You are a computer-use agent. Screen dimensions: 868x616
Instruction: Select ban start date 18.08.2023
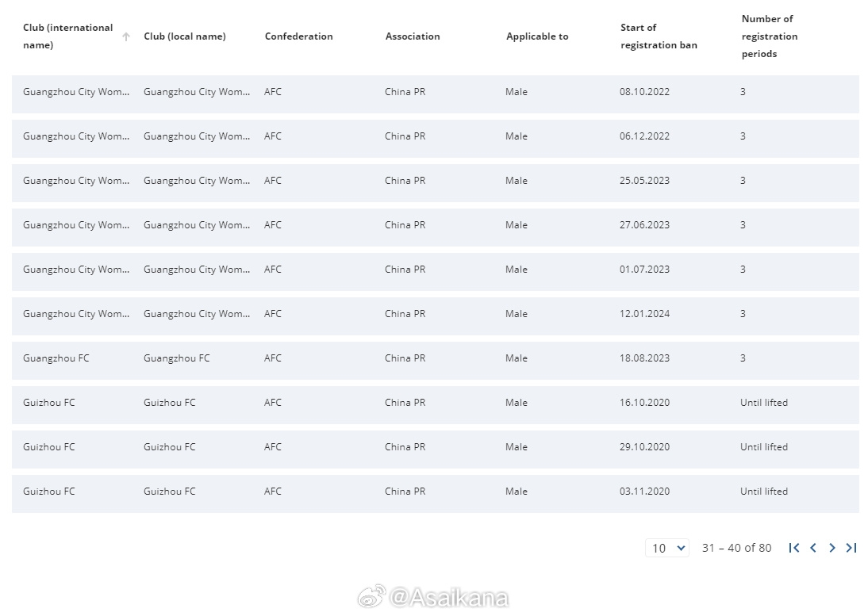[x=644, y=358]
